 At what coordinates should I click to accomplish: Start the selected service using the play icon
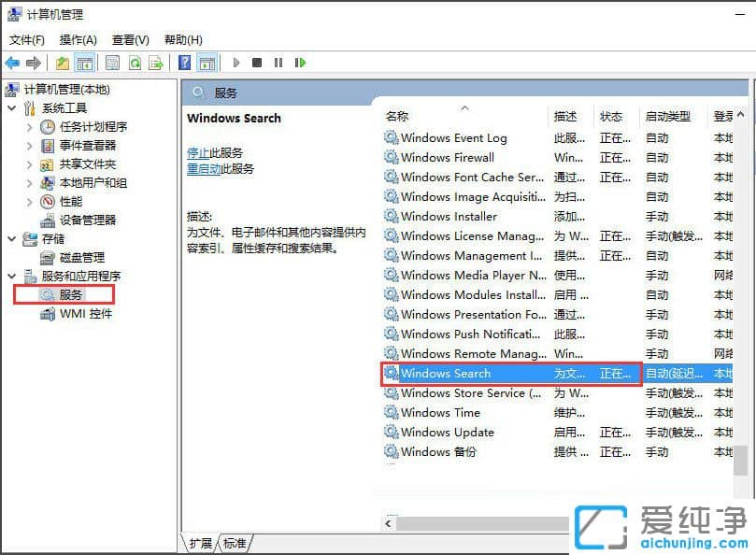(236, 63)
